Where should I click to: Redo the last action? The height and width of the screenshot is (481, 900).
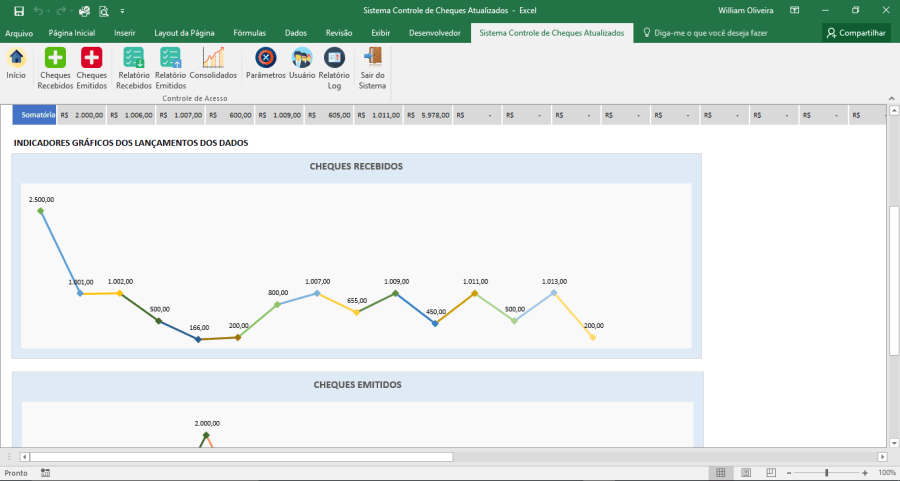[x=61, y=11]
